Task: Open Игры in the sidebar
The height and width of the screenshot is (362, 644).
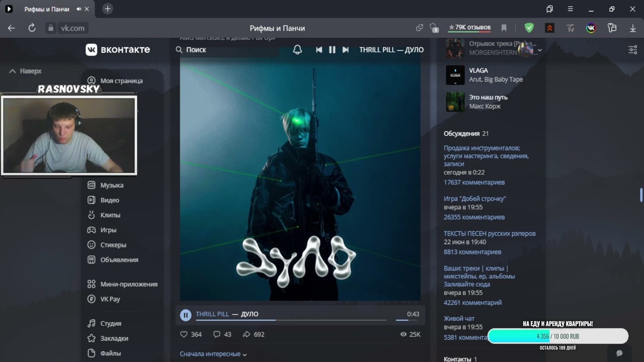Action: point(102,230)
